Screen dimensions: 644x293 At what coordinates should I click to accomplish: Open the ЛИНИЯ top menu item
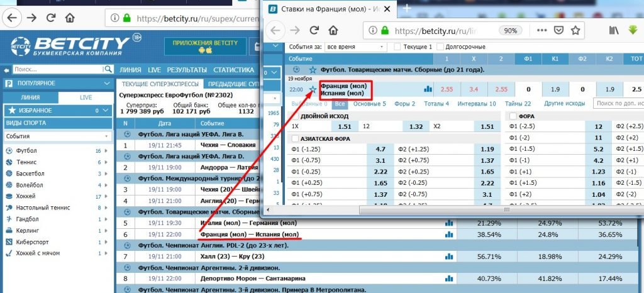(130, 70)
